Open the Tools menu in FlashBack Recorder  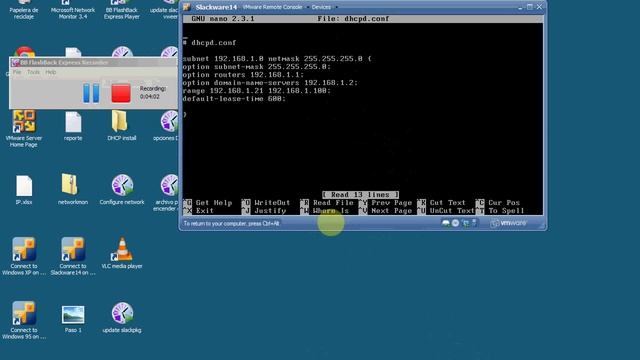pyautogui.click(x=33, y=72)
